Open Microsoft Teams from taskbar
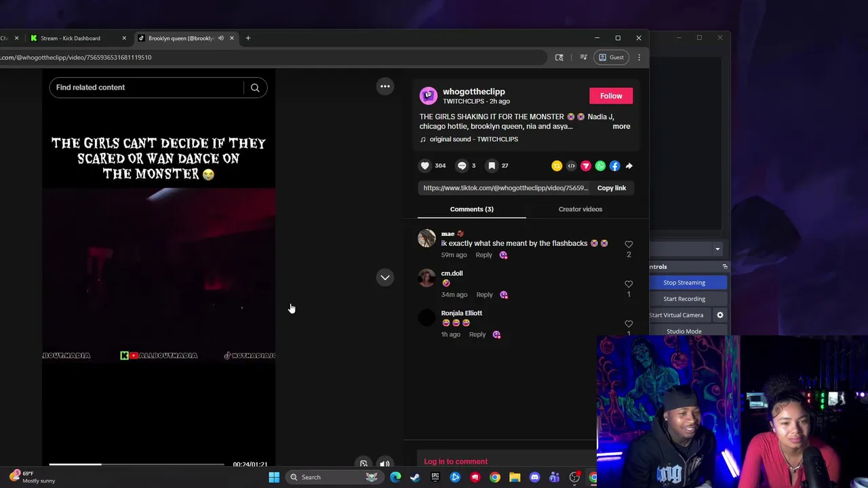This screenshot has height=488, width=868. click(555, 477)
